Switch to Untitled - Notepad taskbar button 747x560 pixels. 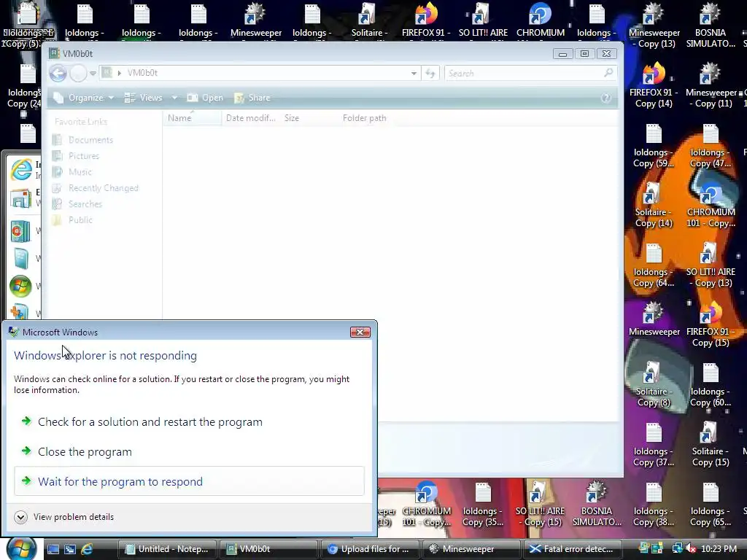[x=167, y=549]
